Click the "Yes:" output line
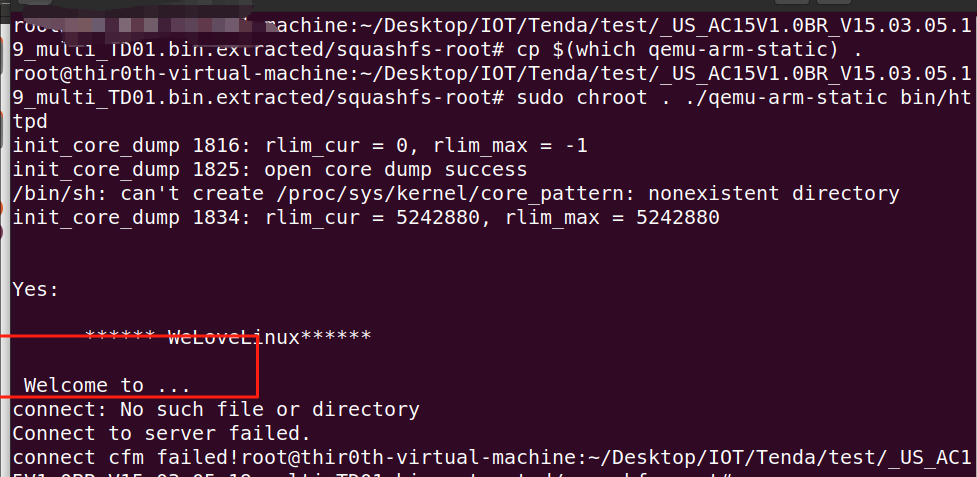The width and height of the screenshot is (977, 477). 36,289
